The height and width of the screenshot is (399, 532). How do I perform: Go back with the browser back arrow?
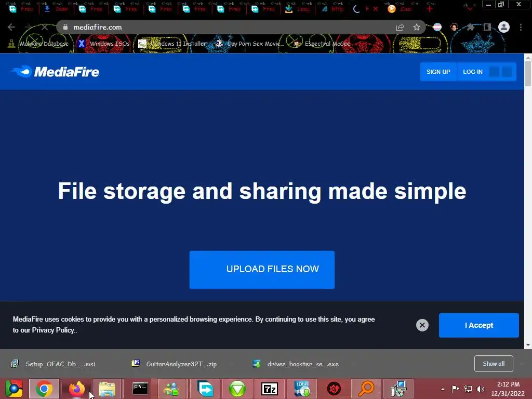click(11, 27)
